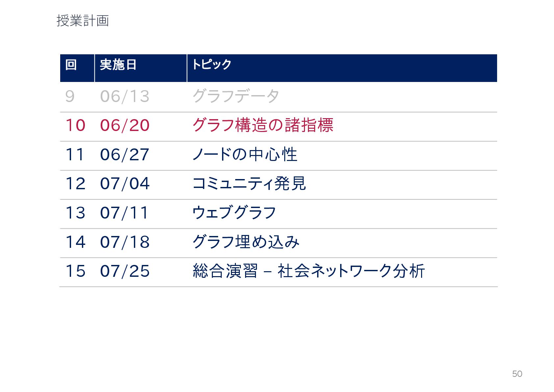Screen dimensions: 554x392
Task: Click highlighted topic グラフ構造の諸指標
Action: tap(263, 125)
